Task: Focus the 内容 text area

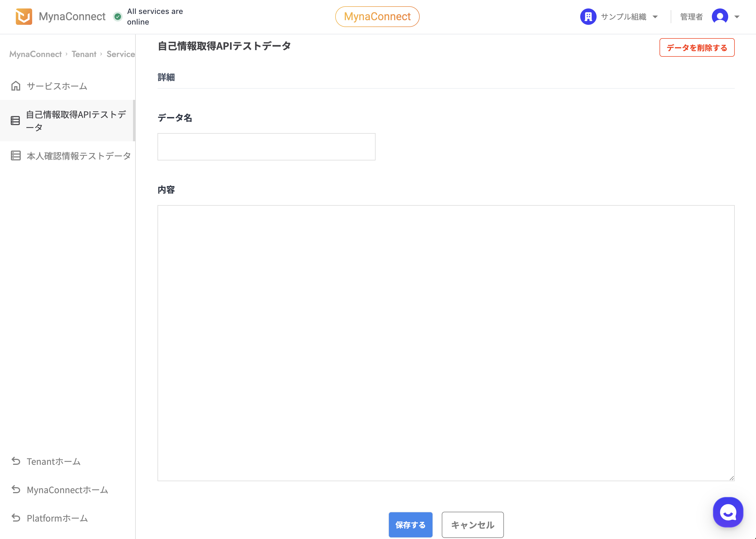Action: pos(446,343)
